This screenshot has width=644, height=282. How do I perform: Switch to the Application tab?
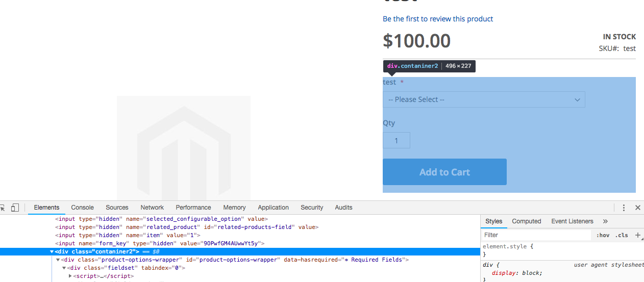(x=274, y=208)
